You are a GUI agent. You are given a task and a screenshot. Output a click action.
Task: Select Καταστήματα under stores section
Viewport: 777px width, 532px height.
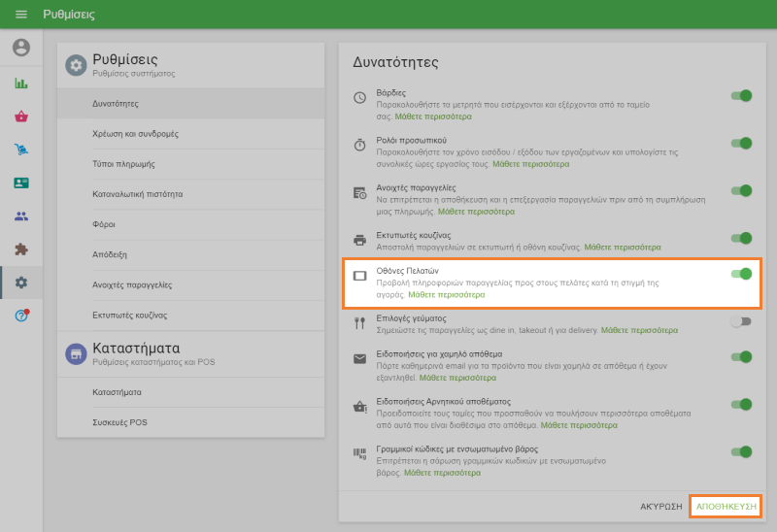[117, 392]
